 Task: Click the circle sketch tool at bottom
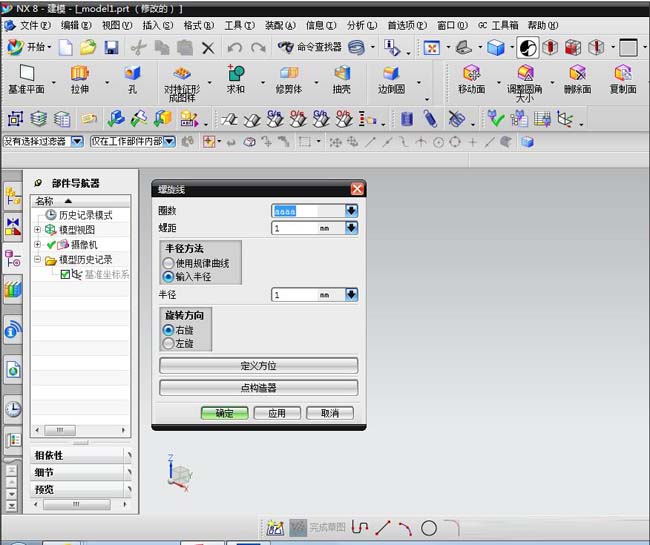pos(429,528)
